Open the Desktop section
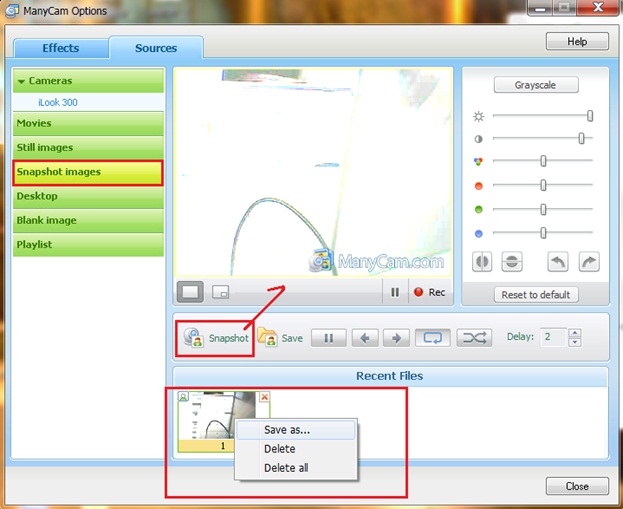The image size is (623, 509). (88, 196)
